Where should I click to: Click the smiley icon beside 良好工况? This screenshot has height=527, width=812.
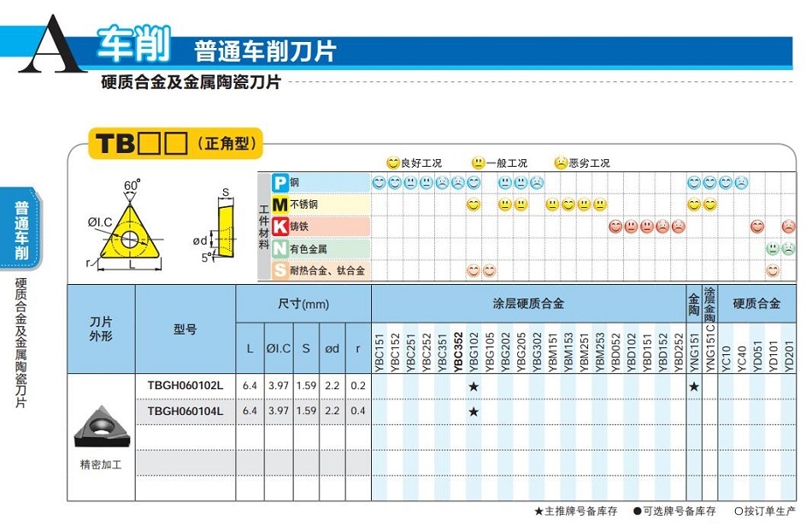tap(393, 163)
